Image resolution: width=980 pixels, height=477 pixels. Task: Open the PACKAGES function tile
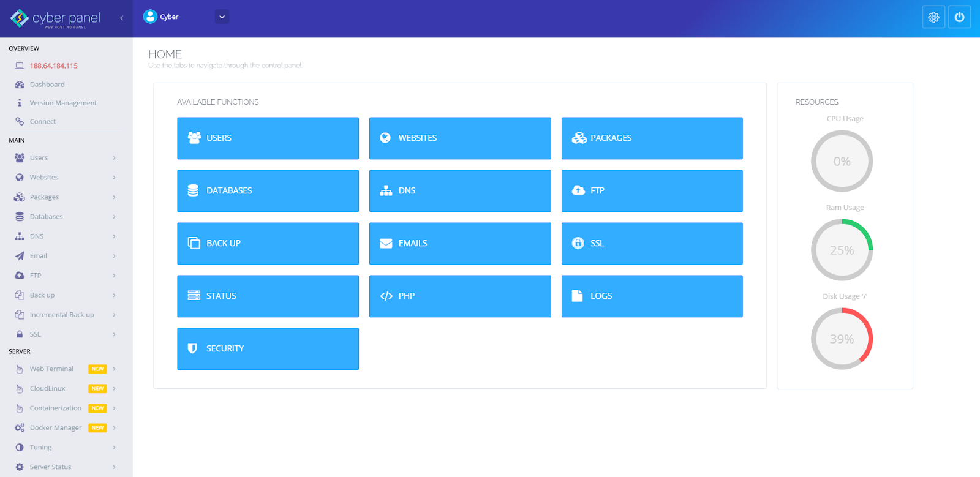(x=652, y=138)
